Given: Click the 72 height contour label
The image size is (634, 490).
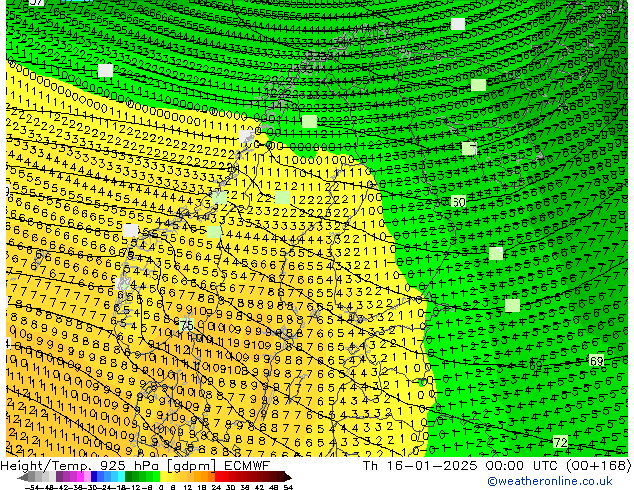Looking at the screenshot, I should point(560,442).
